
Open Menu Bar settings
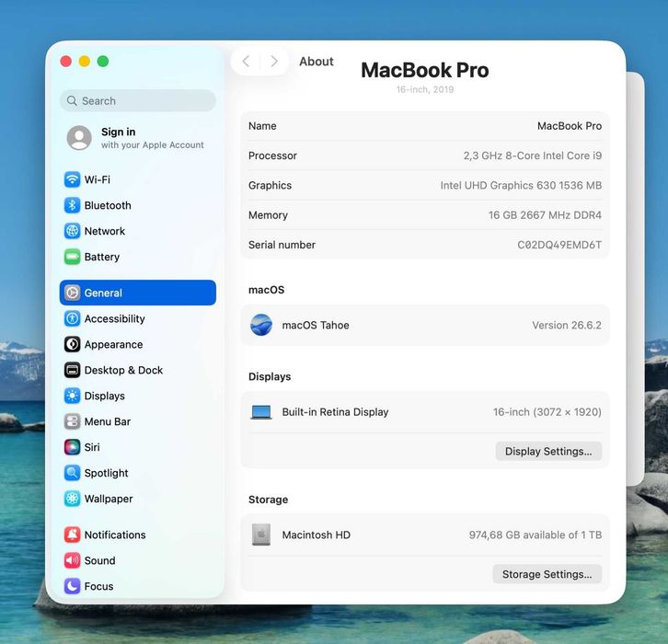click(x=138, y=421)
